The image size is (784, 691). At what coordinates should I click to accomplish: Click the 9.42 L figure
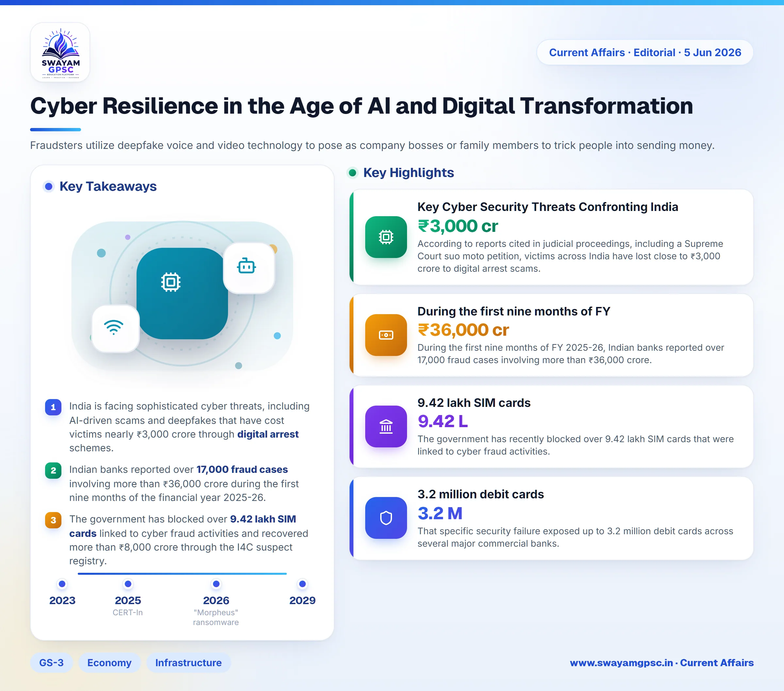pyautogui.click(x=443, y=421)
